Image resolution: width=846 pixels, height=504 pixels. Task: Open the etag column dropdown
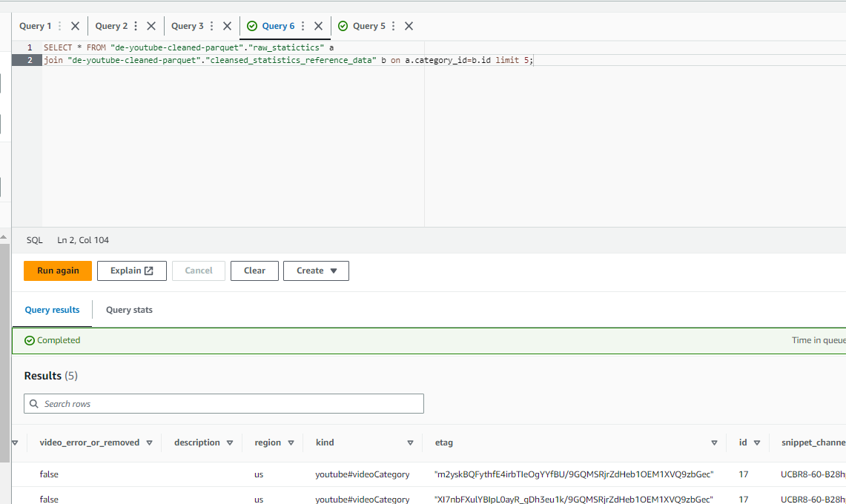[x=713, y=442]
